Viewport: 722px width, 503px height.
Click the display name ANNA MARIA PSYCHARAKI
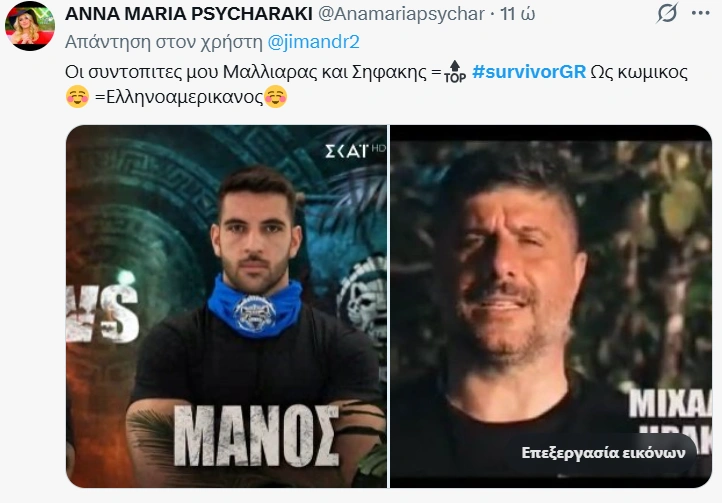pyautogui.click(x=189, y=14)
